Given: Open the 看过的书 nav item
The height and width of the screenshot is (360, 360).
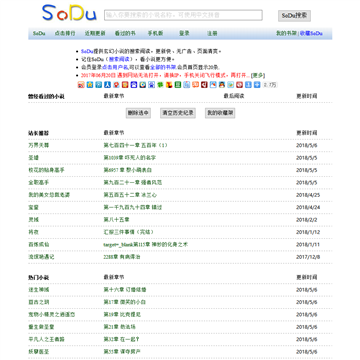Looking at the screenshot, I should [x=125, y=33].
